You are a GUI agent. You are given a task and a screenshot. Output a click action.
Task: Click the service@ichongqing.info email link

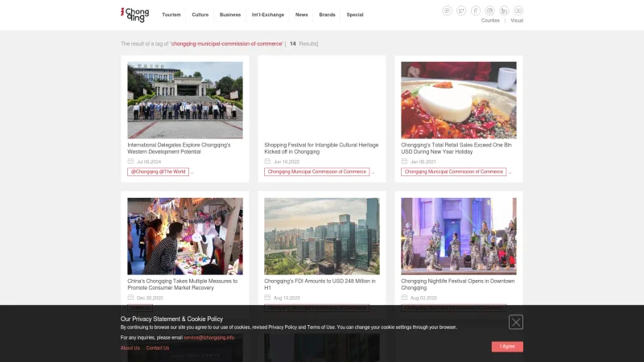pos(208,338)
